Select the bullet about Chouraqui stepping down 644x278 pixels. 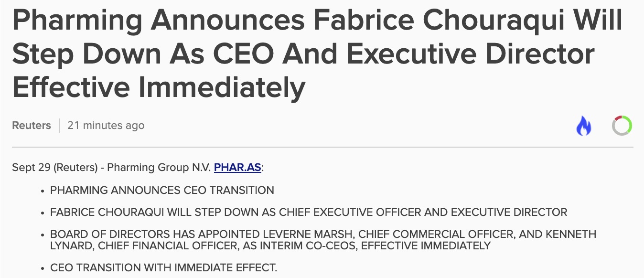309,212
